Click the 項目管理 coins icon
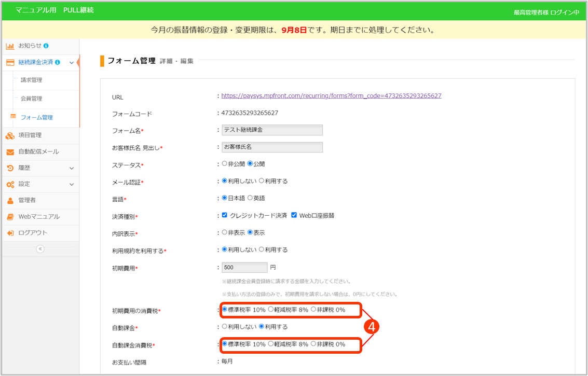 pyautogui.click(x=10, y=135)
